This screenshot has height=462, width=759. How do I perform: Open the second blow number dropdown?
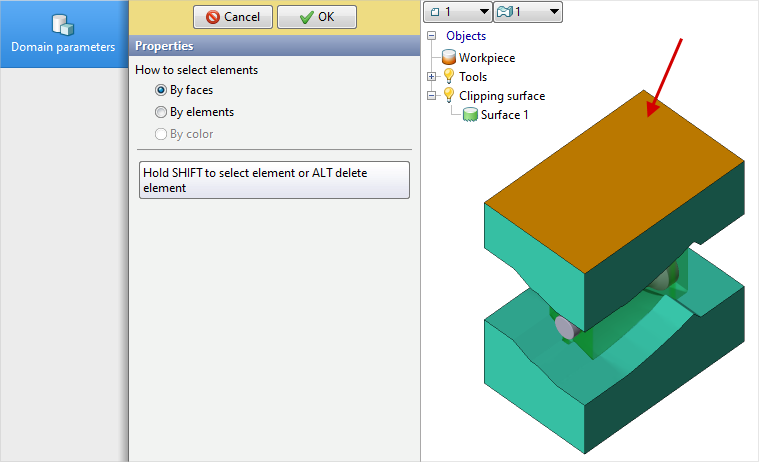pos(528,11)
